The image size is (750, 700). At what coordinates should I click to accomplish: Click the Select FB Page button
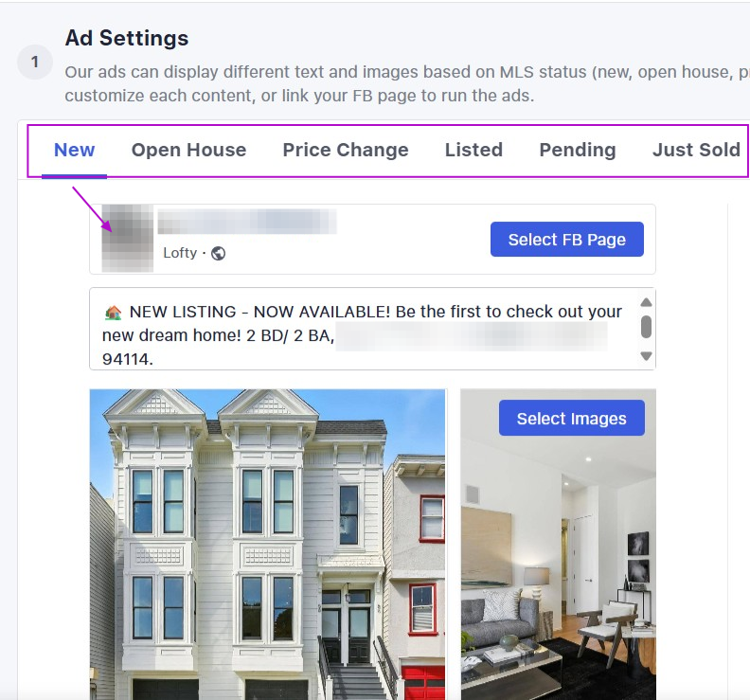(567, 240)
